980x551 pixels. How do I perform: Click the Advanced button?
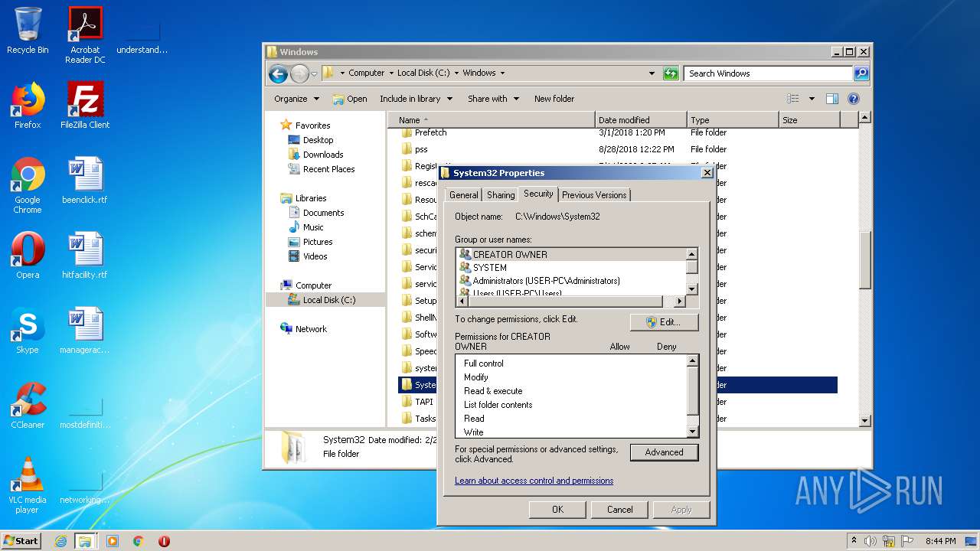pos(664,452)
